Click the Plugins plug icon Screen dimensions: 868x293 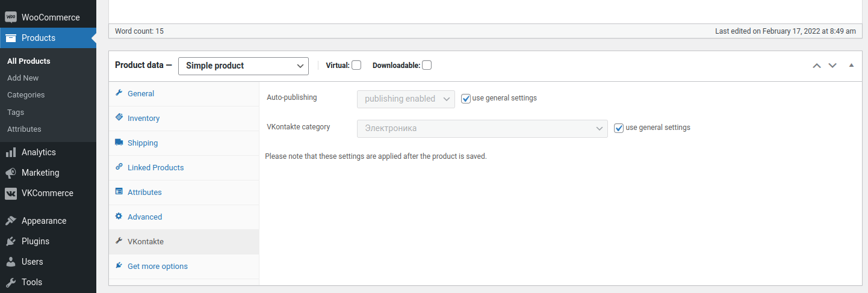11,241
